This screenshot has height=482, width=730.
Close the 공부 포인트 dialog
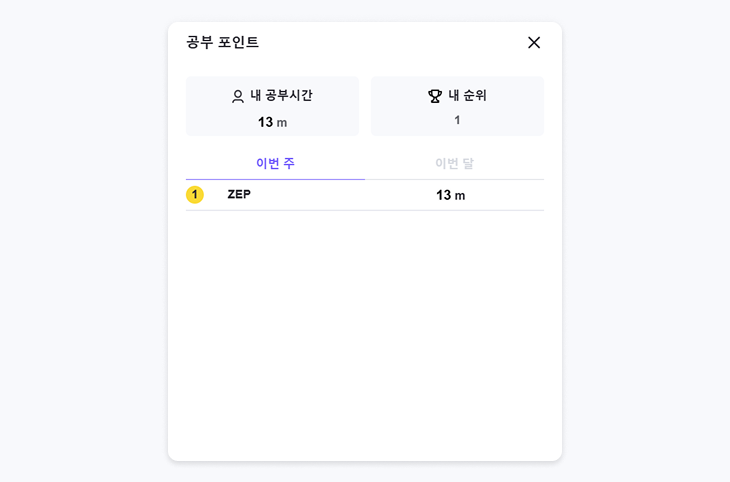click(534, 42)
